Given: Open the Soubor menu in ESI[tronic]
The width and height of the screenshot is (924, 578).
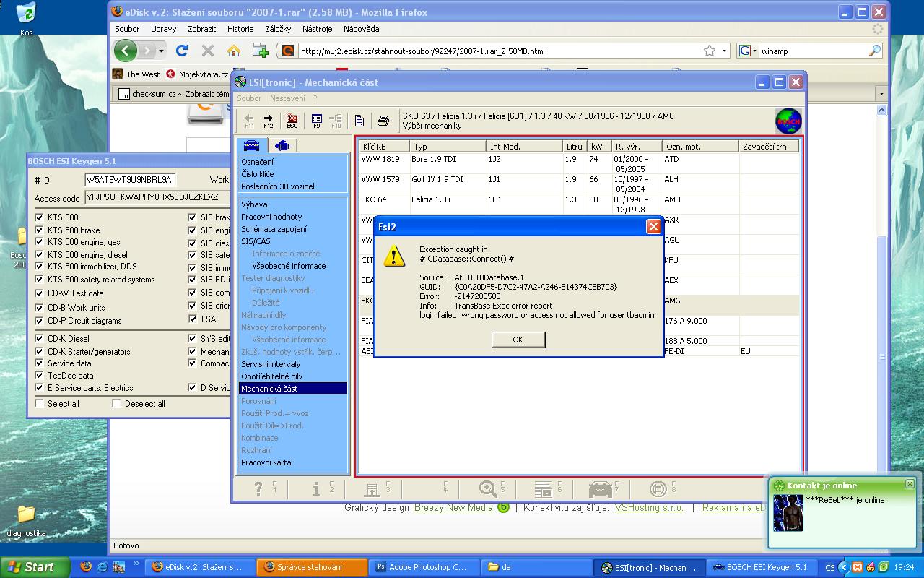Looking at the screenshot, I should coord(249,98).
